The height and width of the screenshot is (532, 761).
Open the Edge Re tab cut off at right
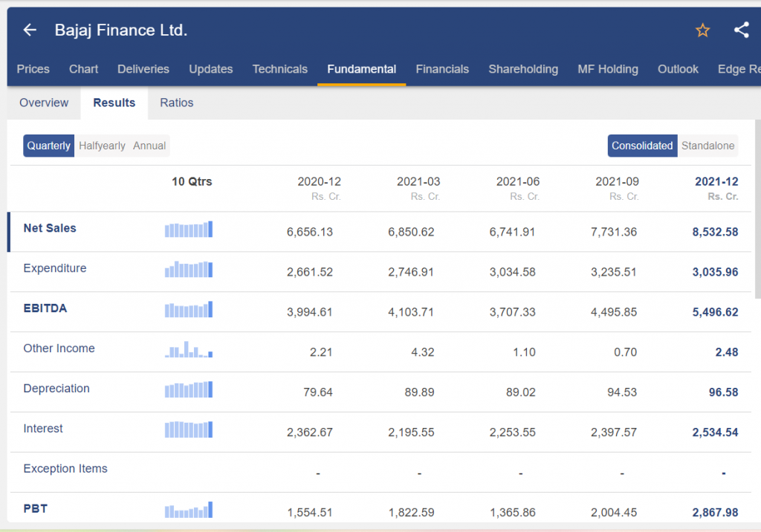click(x=739, y=69)
